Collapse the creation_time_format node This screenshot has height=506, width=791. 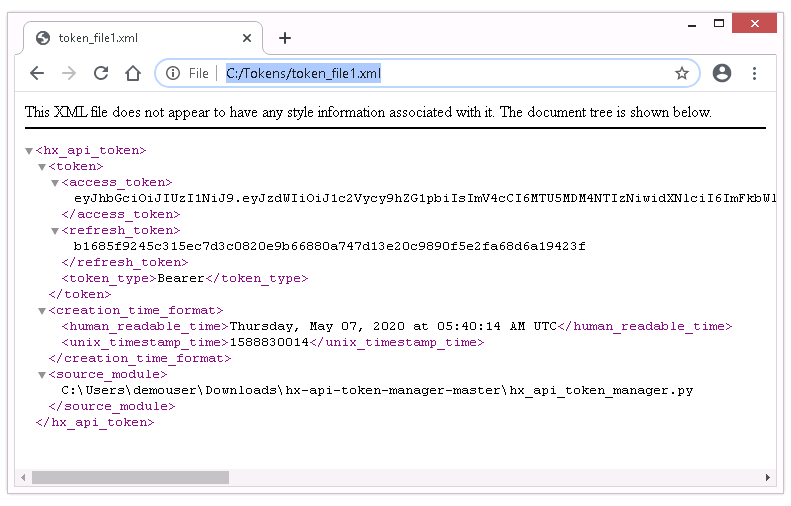[42, 311]
